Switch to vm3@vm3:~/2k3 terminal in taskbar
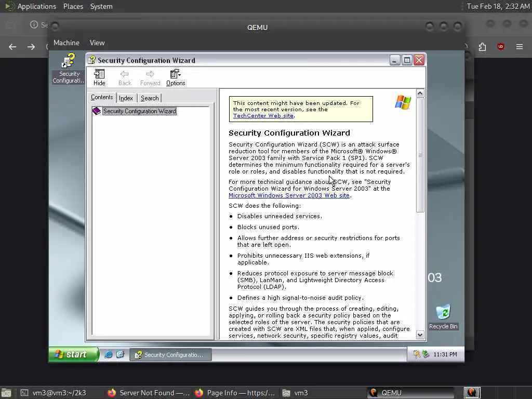The height and width of the screenshot is (399, 532). pos(54,393)
